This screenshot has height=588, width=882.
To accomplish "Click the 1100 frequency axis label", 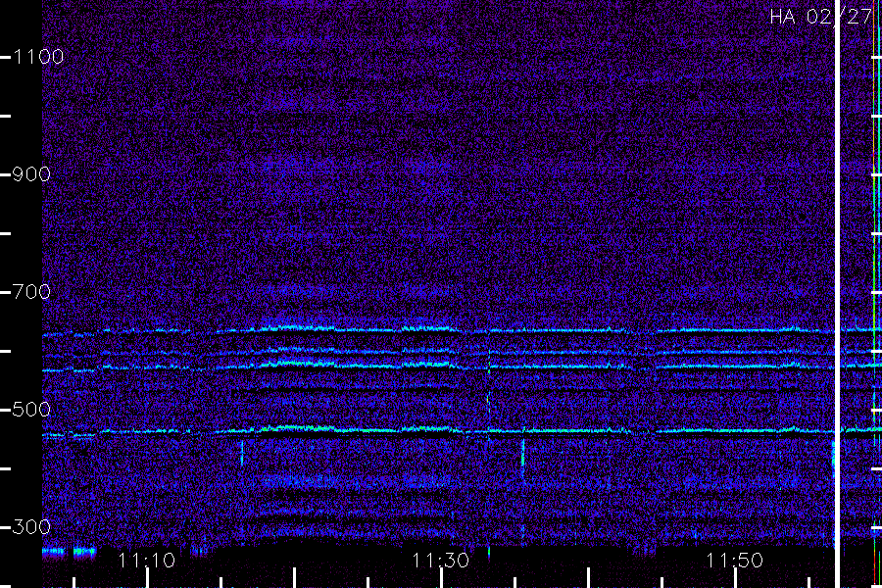I will (38, 57).
